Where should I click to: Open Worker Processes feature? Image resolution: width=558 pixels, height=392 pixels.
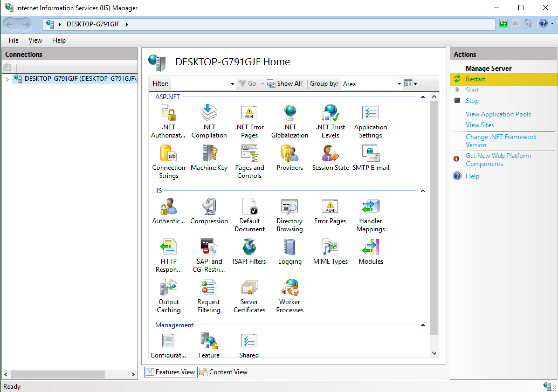[290, 296]
